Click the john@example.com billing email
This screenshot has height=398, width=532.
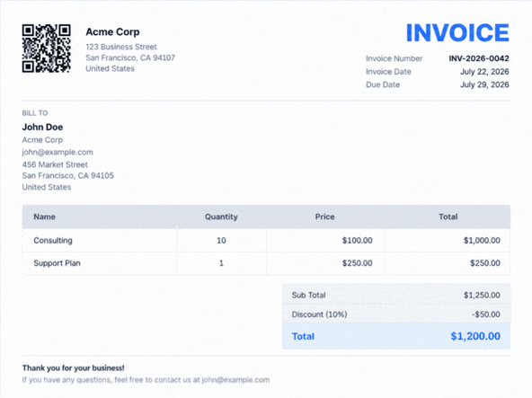coord(58,153)
